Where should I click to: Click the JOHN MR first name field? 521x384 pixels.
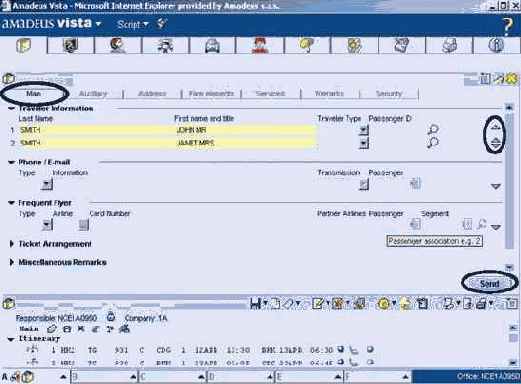[x=245, y=130]
